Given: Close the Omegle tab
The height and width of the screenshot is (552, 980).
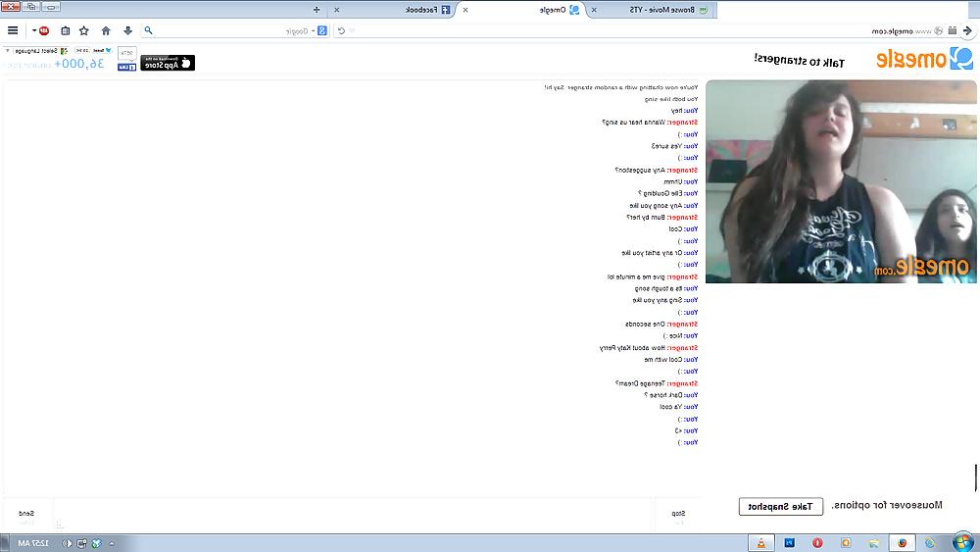Looking at the screenshot, I should click(465, 10).
